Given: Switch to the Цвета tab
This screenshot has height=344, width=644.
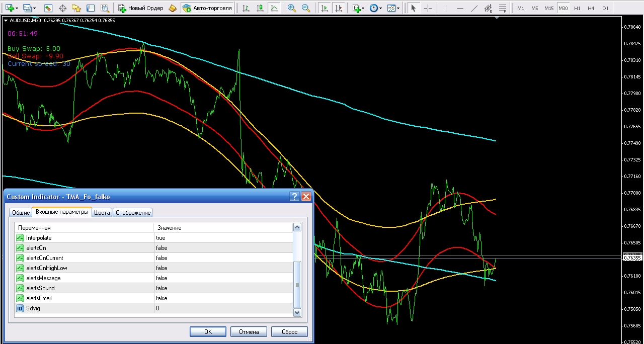Looking at the screenshot, I should (102, 213).
